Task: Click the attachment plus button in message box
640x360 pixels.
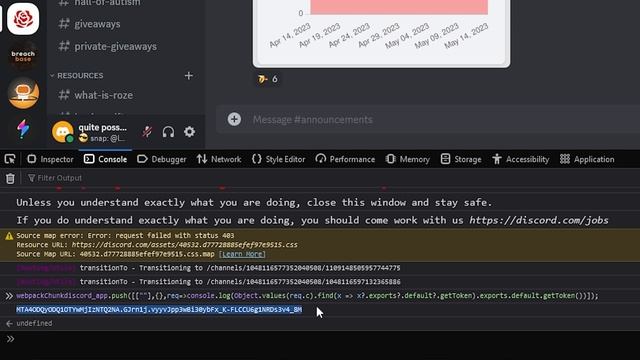Action: coord(234,119)
